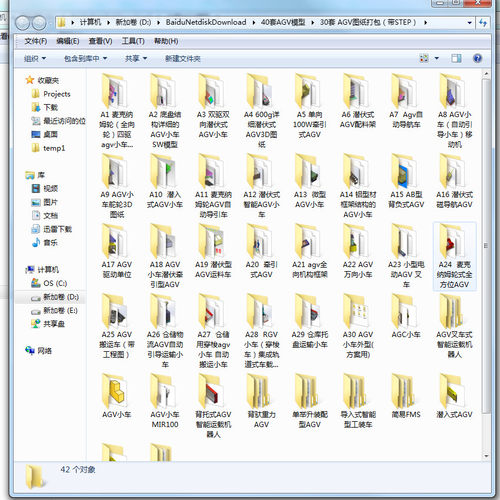500x500 pixels.
Task: Toggle the preview pane button
Action: (x=456, y=59)
